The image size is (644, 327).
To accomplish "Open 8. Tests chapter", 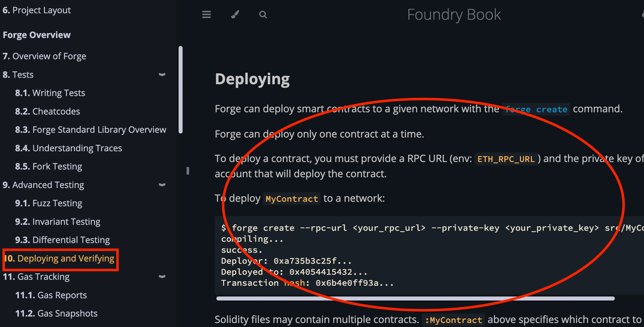I will point(18,75).
